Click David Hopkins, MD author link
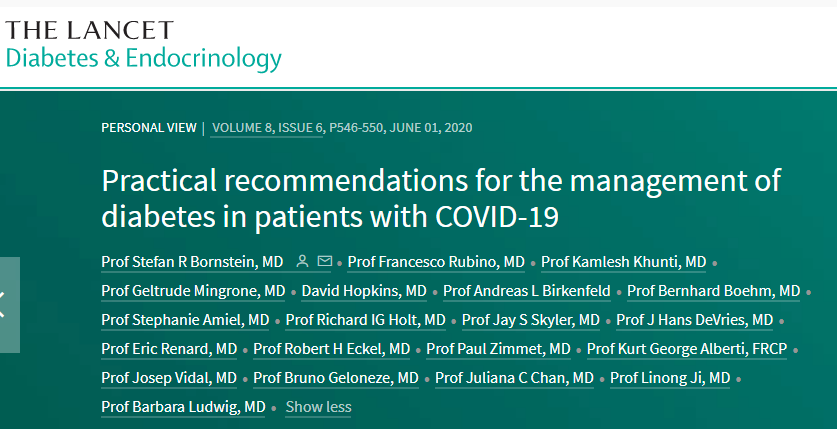The width and height of the screenshot is (837, 429). tap(364, 291)
